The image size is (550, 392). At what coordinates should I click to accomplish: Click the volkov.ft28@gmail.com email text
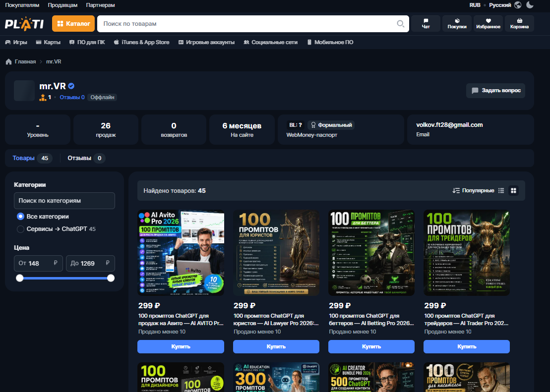449,125
